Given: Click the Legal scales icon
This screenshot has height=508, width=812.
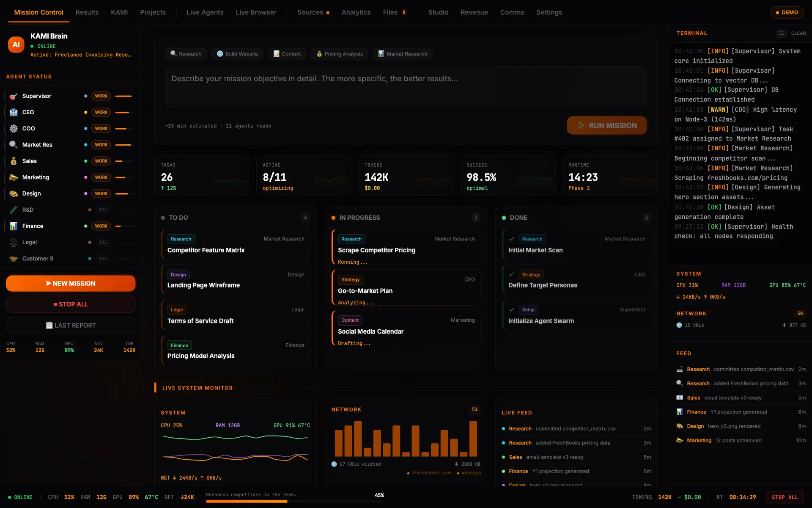Looking at the screenshot, I should (14, 242).
